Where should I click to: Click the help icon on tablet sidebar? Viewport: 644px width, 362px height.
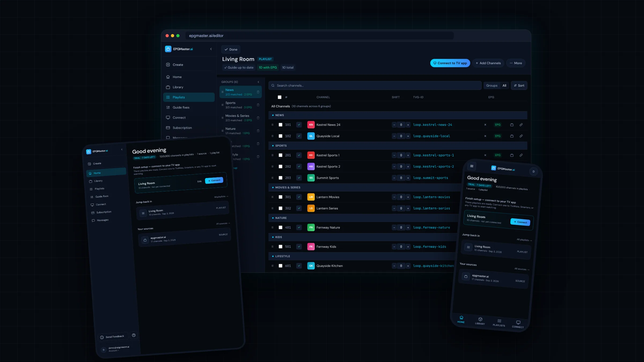click(x=134, y=335)
